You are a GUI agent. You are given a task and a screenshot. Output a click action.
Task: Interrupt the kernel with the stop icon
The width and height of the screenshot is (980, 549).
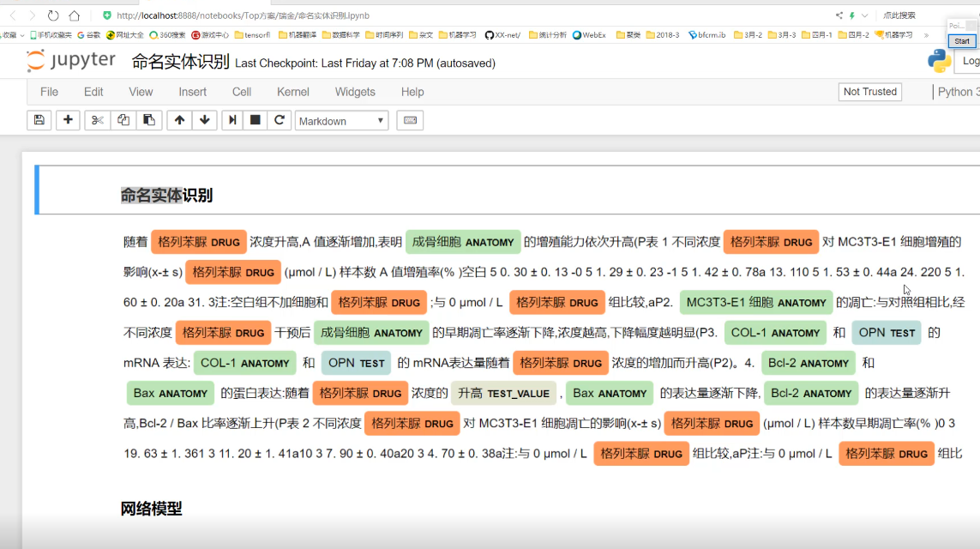point(256,121)
